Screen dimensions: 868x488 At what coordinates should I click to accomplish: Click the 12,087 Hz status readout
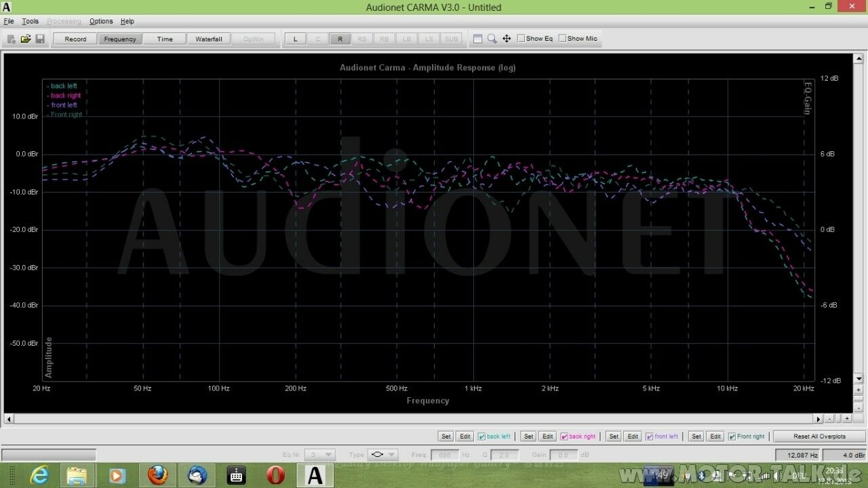(797, 455)
